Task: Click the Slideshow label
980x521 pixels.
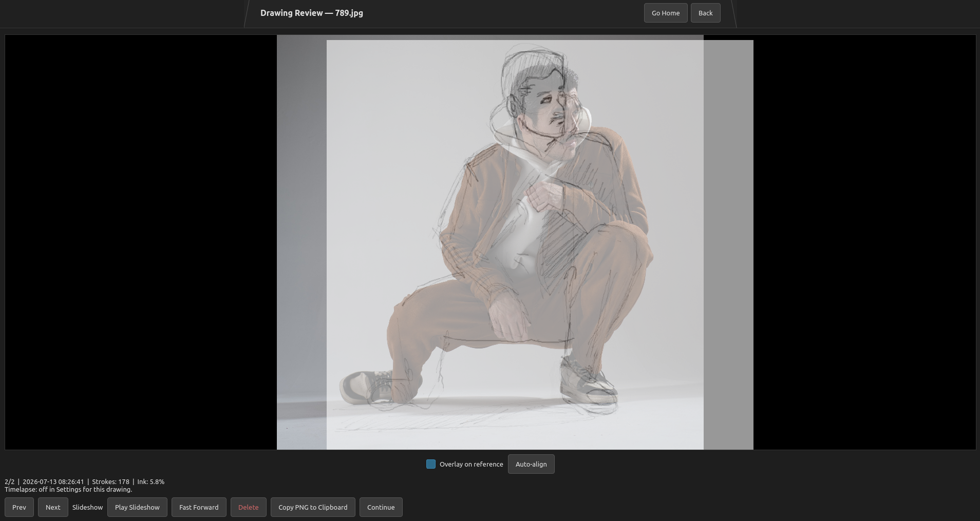Action: point(87,507)
